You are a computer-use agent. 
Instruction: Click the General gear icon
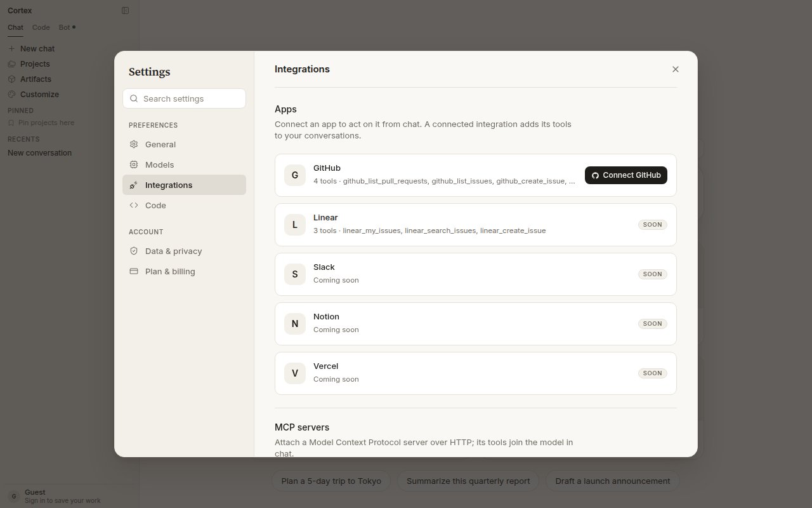pos(134,144)
